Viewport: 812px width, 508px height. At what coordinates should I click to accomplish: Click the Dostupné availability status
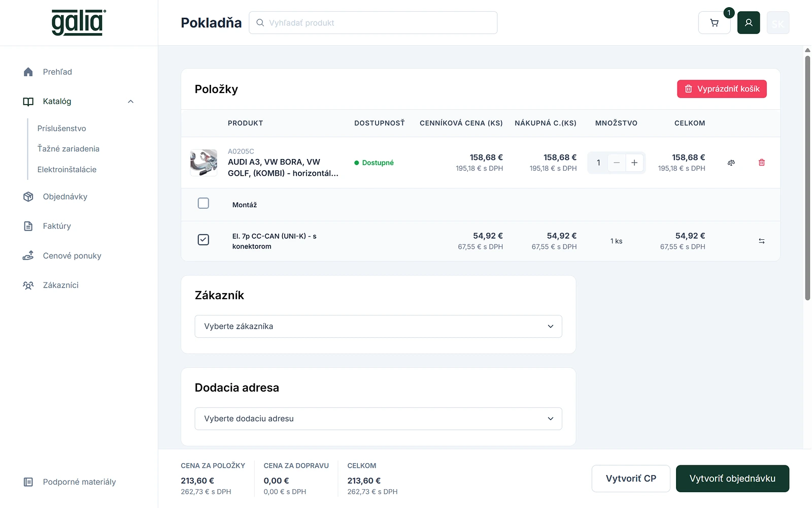(374, 163)
